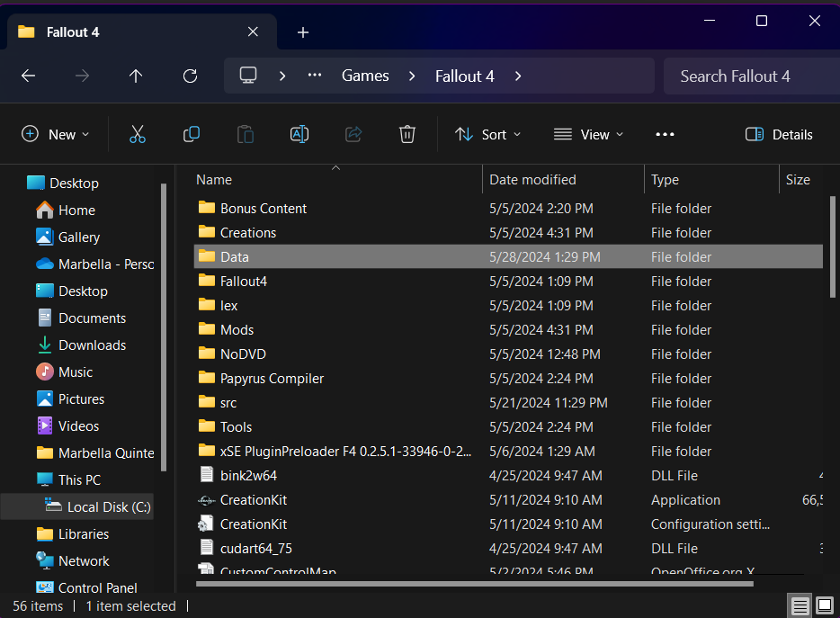Click the Rename icon in toolbar
840x618 pixels.
pyautogui.click(x=299, y=134)
